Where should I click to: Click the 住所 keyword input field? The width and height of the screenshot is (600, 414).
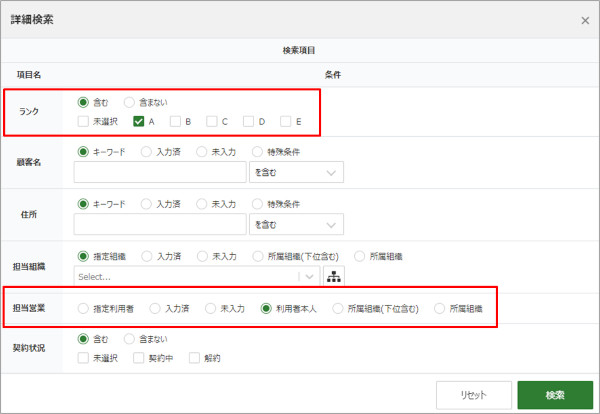160,224
